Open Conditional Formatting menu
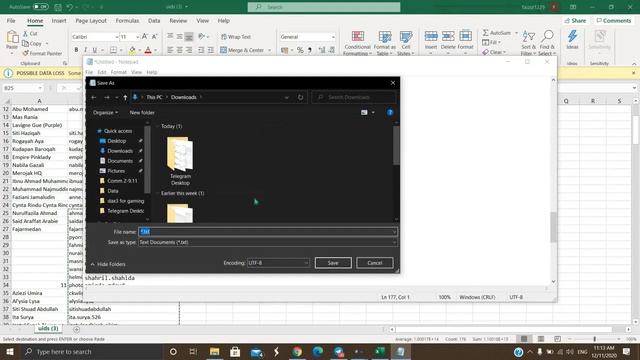 click(358, 42)
